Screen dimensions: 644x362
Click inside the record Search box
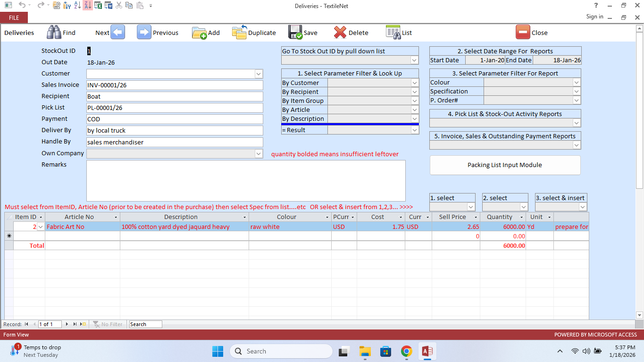click(x=145, y=324)
